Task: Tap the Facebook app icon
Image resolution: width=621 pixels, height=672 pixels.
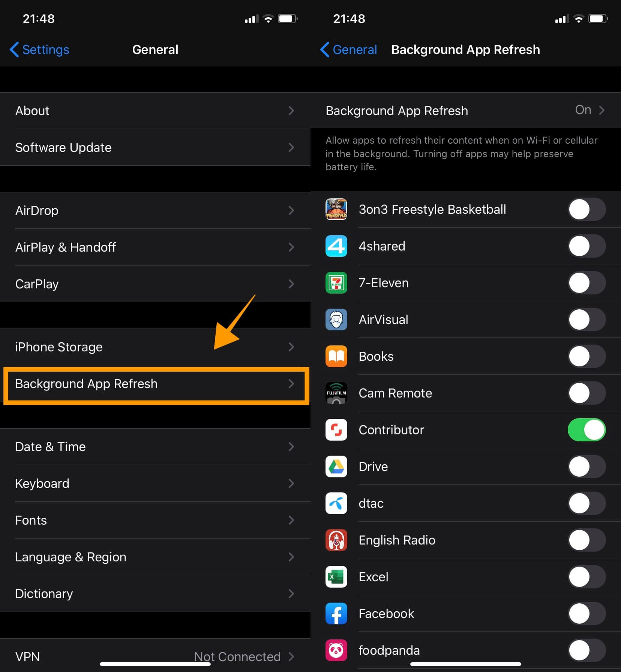Action: click(336, 613)
